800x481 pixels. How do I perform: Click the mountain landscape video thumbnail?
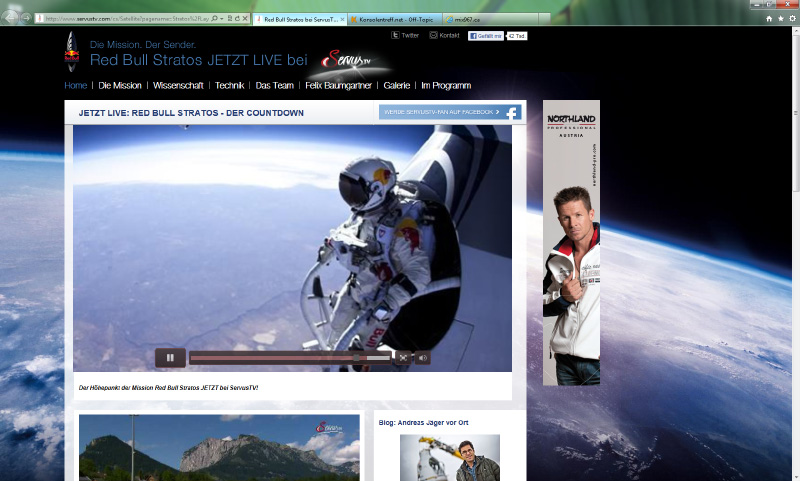tap(219, 447)
